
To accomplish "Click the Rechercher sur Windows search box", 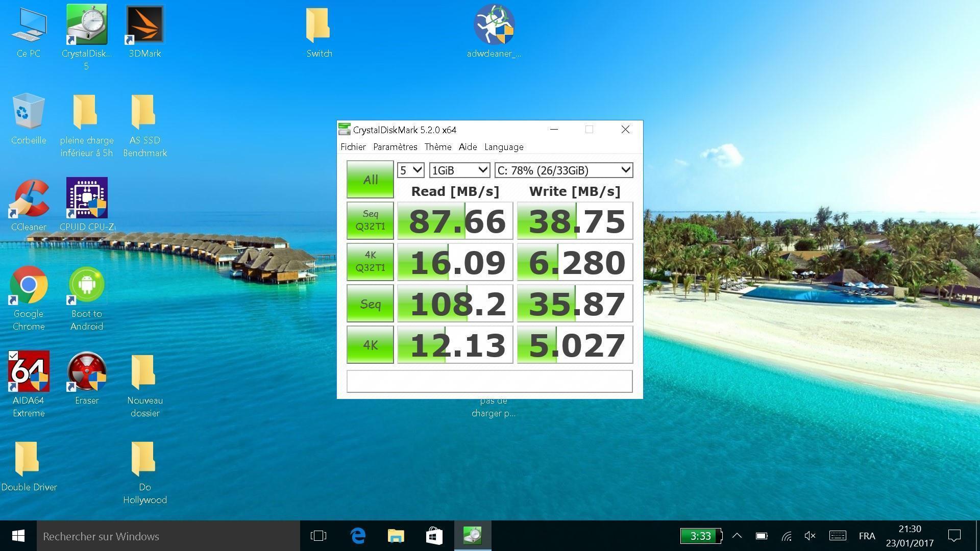I will click(168, 536).
